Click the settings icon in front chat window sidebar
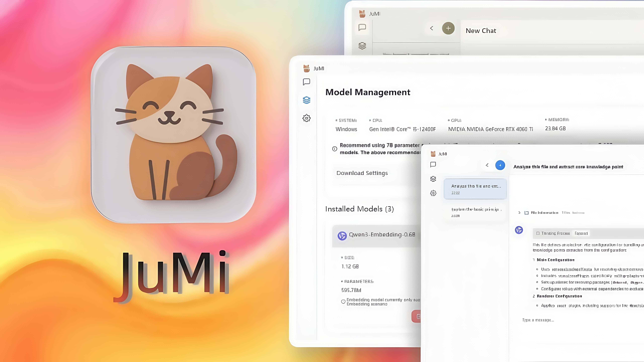Screen dimensions: 644x362 433,193
